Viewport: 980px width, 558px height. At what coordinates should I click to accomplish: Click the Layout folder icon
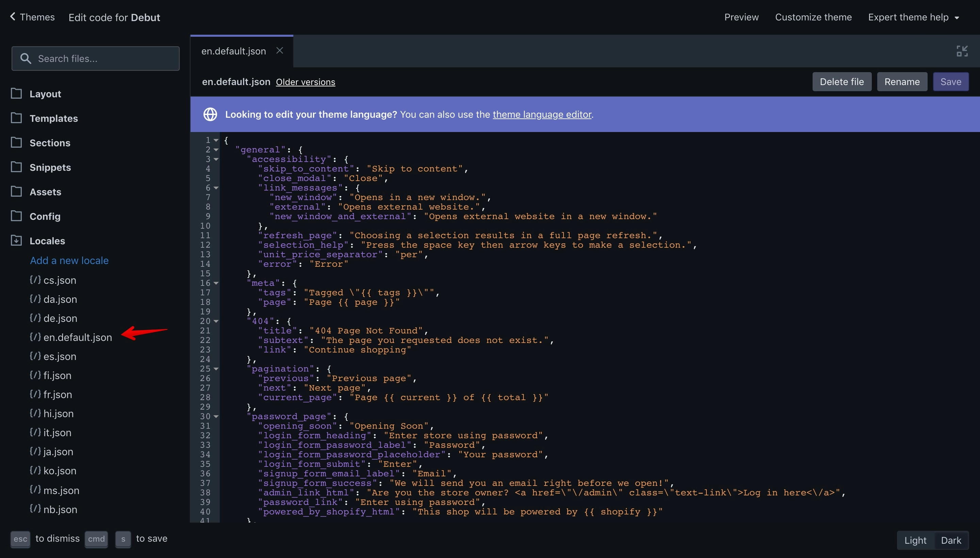[x=16, y=94]
